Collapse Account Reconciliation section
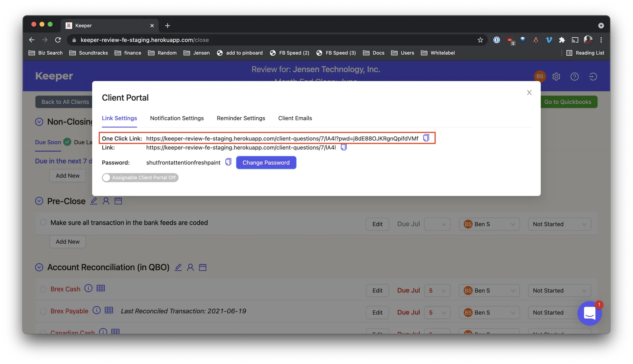The width and height of the screenshot is (633, 364). (39, 267)
